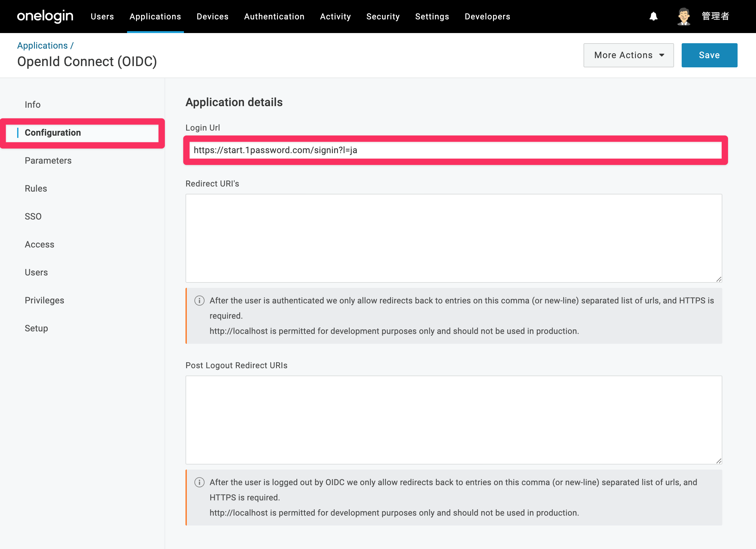Viewport: 756px width, 549px height.
Task: Open the Security top menu
Action: pyautogui.click(x=383, y=16)
